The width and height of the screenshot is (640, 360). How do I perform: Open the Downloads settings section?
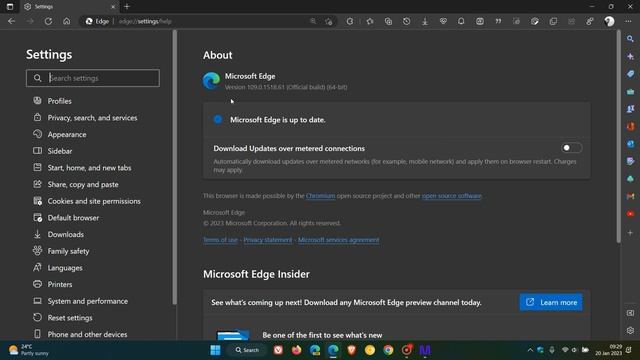(65, 234)
